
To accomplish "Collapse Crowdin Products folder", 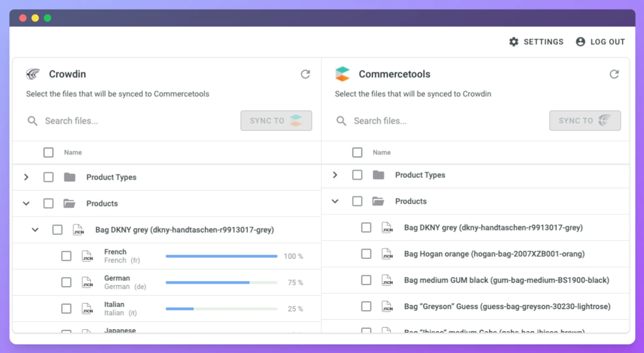I will coord(26,203).
